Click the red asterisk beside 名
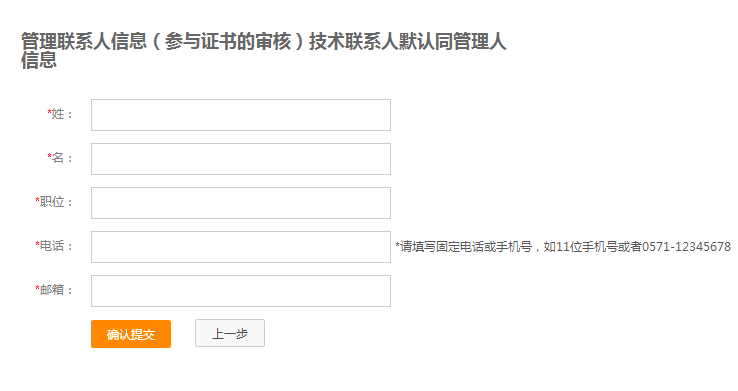 (x=49, y=156)
